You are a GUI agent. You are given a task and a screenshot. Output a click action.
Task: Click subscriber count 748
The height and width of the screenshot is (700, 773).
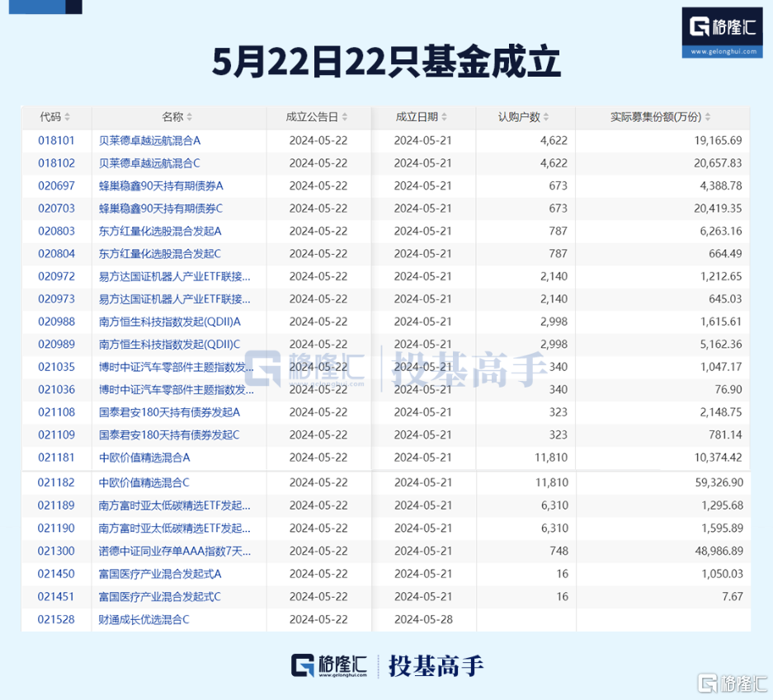coord(559,551)
